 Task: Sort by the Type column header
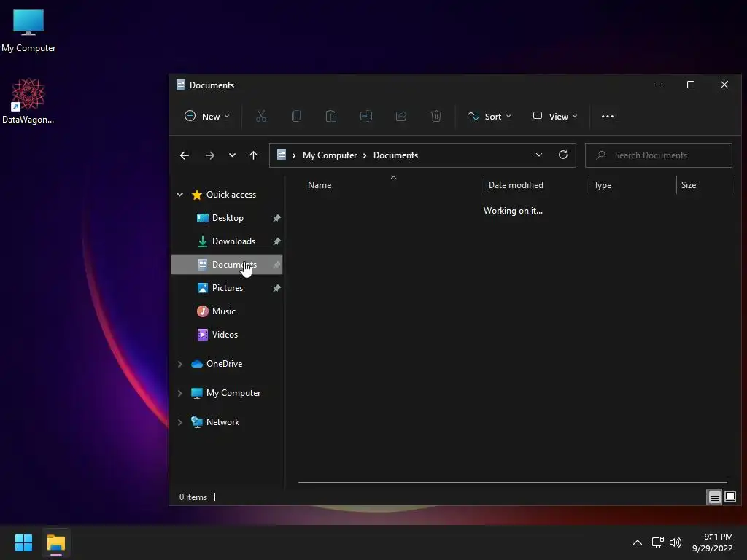coord(603,185)
